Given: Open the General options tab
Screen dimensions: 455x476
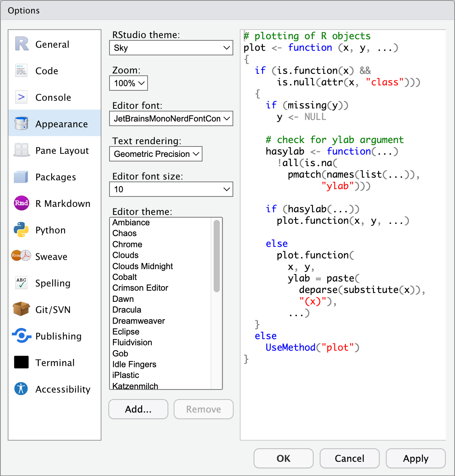Looking at the screenshot, I should click(x=55, y=44).
